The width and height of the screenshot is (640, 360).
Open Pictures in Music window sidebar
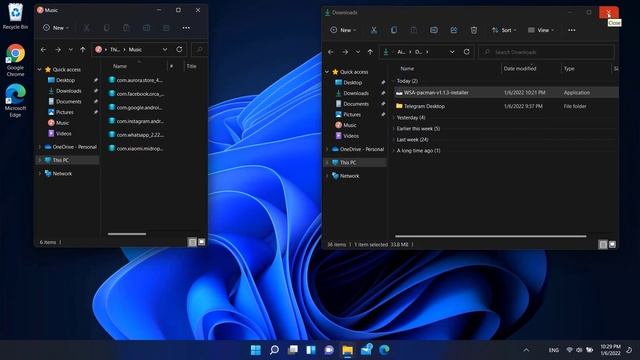pos(64,112)
